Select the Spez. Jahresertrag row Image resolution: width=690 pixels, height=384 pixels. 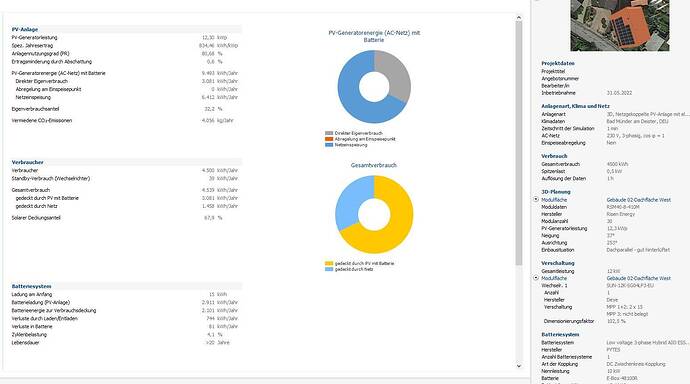coord(125,45)
